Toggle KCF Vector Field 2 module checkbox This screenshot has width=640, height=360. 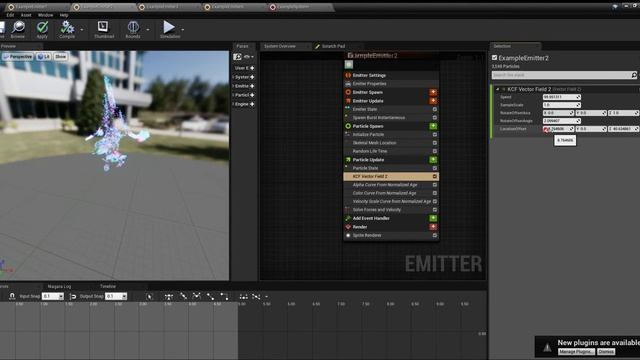pyautogui.click(x=435, y=176)
